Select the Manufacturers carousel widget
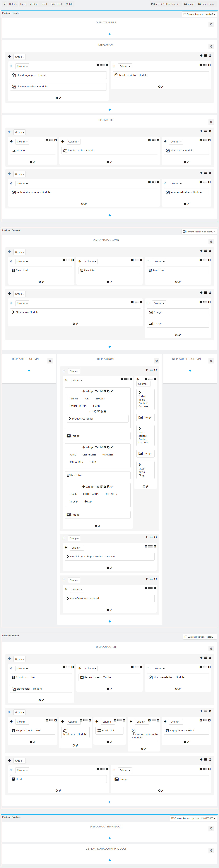 click(110, 599)
